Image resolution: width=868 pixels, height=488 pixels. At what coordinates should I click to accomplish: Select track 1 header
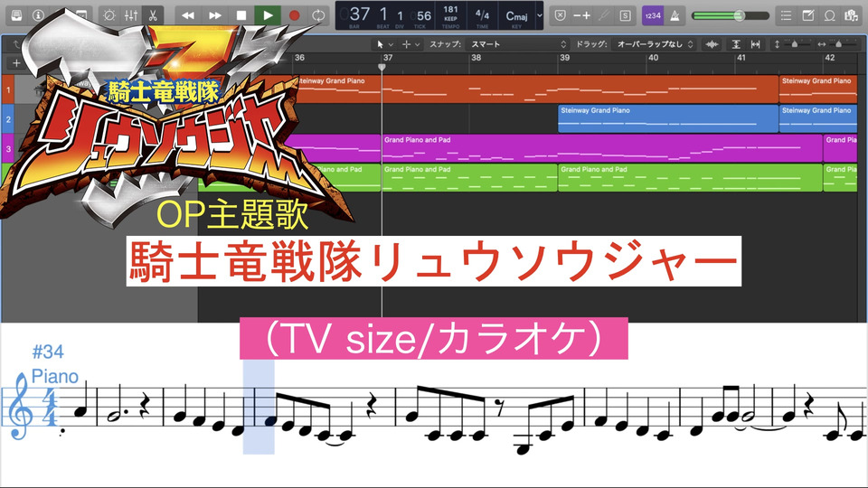click(x=8, y=89)
